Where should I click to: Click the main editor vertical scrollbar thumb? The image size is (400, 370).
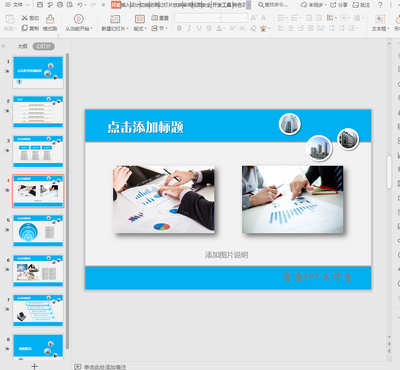click(x=389, y=172)
